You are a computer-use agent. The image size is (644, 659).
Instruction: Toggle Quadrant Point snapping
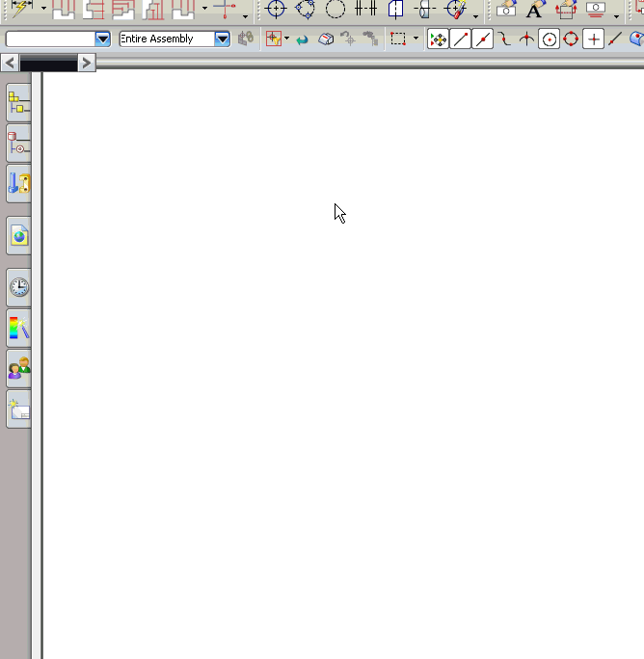click(571, 40)
